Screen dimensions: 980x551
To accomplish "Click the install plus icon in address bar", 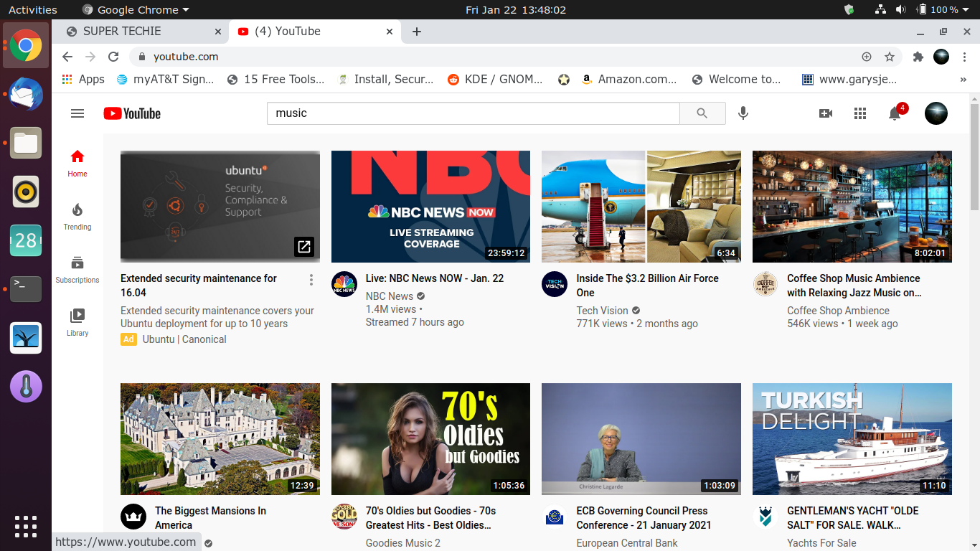I will (867, 57).
